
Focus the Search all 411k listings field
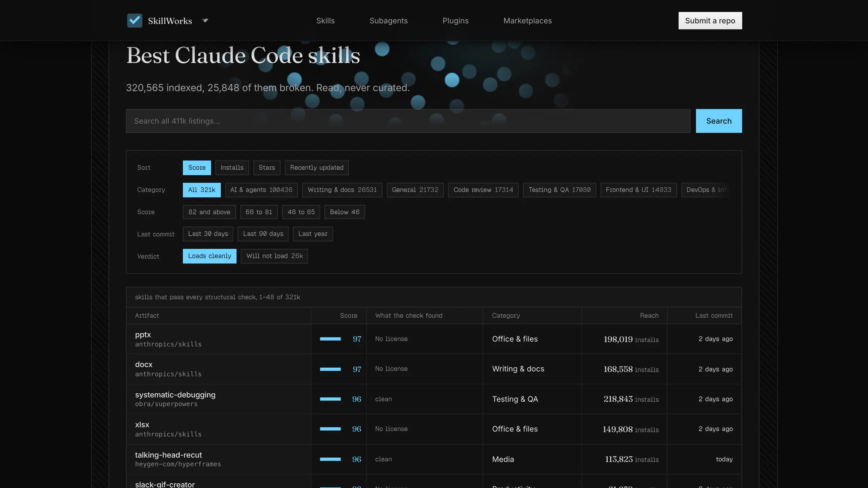408,121
